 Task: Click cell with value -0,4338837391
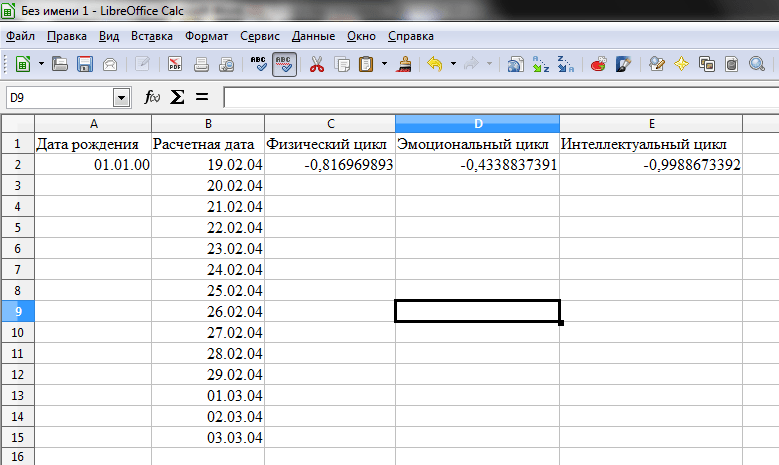[477, 164]
